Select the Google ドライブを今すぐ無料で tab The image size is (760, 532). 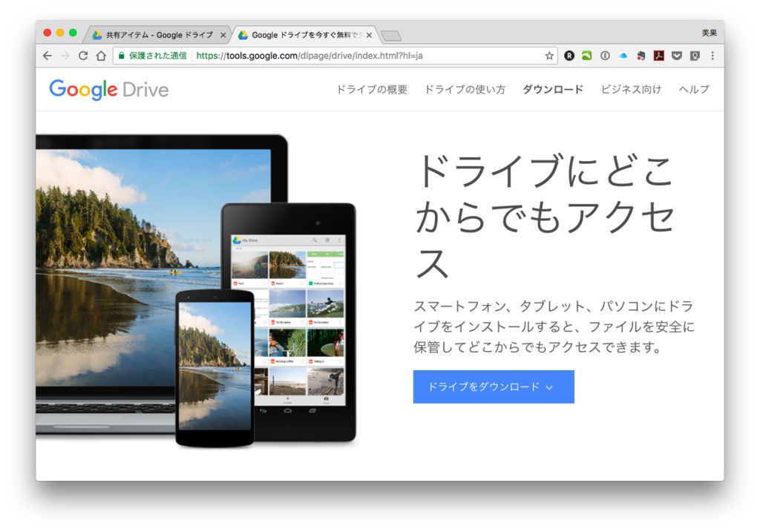(x=307, y=35)
